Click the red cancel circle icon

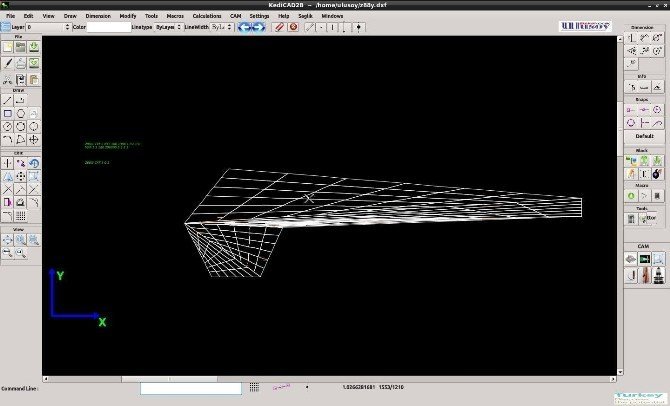(x=293, y=27)
